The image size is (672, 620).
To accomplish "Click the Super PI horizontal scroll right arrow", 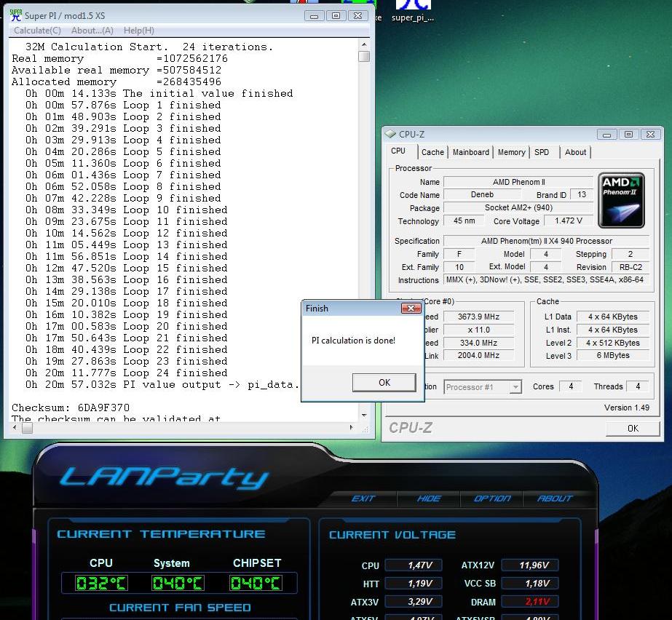I will [x=352, y=427].
